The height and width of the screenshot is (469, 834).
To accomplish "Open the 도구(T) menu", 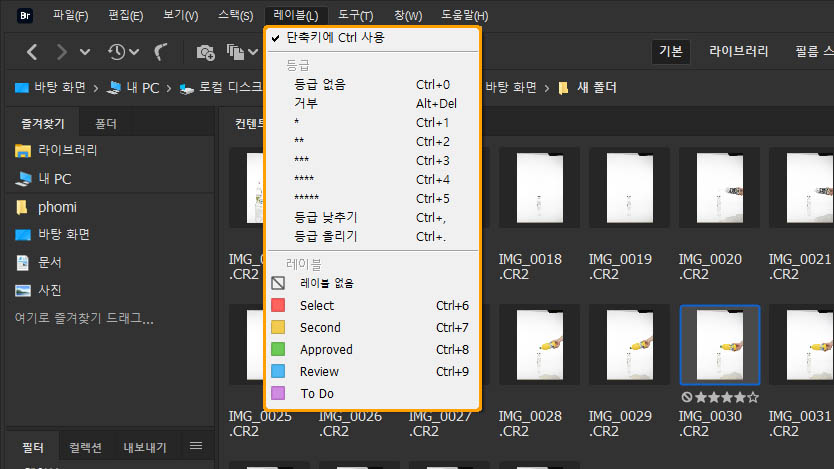I will tap(356, 15).
